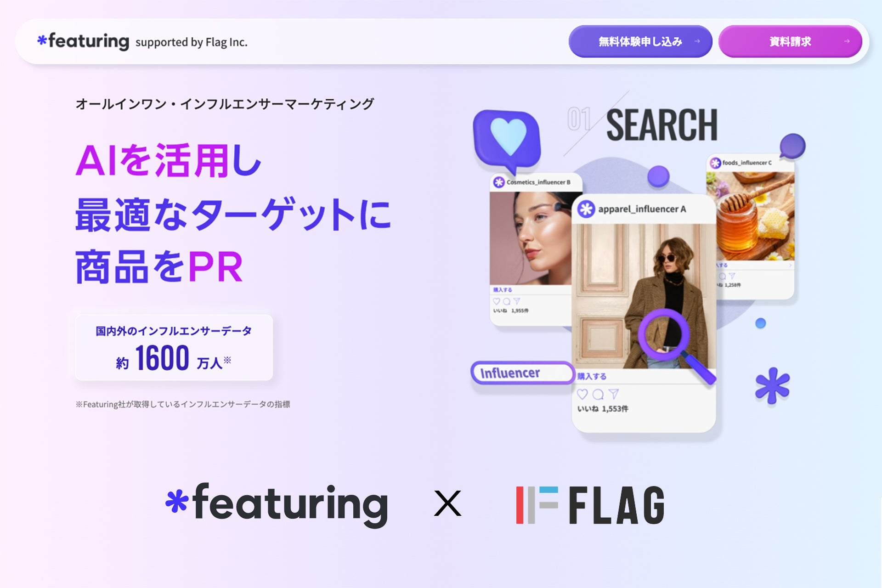Open the apparel influencer photo
Image resolution: width=882 pixels, height=588 pixels.
644,296
